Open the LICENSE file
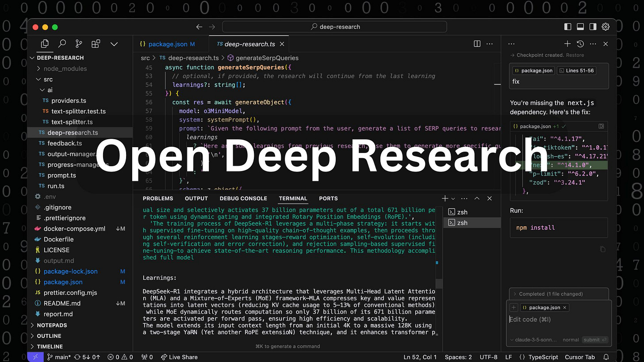 tap(56, 250)
